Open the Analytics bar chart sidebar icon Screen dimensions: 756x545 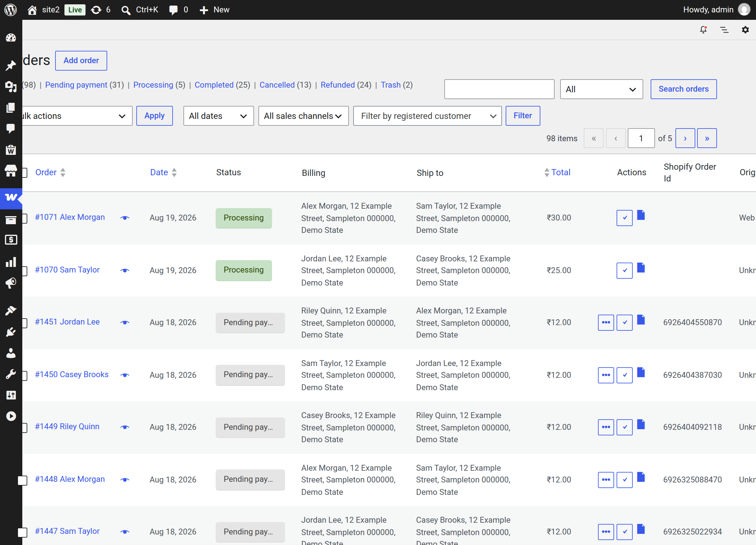coord(11,262)
